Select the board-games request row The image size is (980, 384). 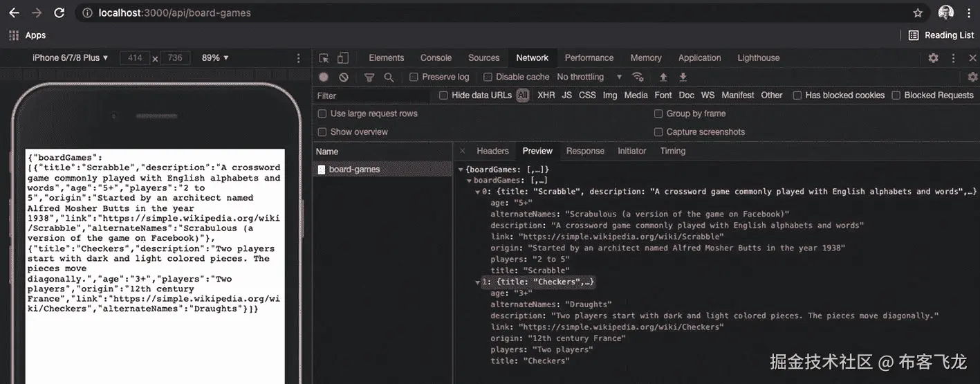tap(382, 170)
